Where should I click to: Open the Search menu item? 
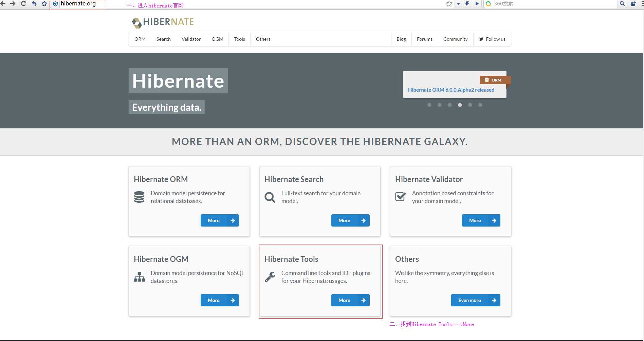click(164, 39)
